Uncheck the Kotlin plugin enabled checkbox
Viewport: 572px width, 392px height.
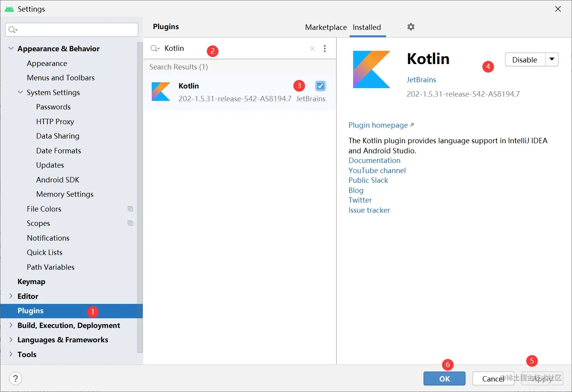pos(321,86)
